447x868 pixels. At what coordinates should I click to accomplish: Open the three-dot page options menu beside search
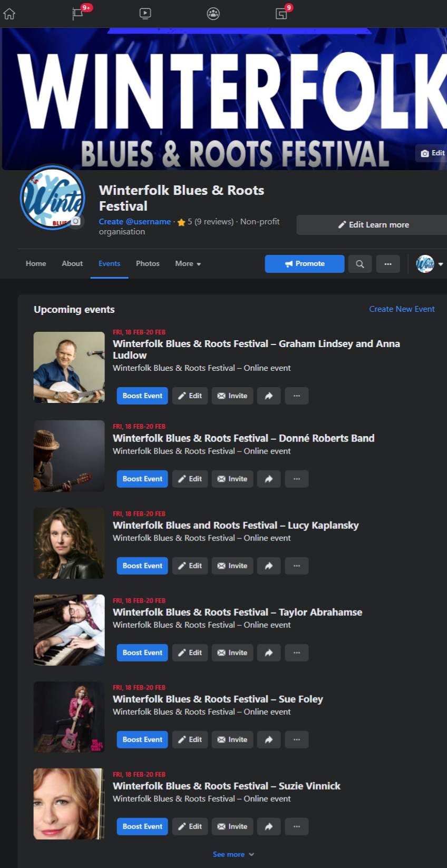[388, 264]
